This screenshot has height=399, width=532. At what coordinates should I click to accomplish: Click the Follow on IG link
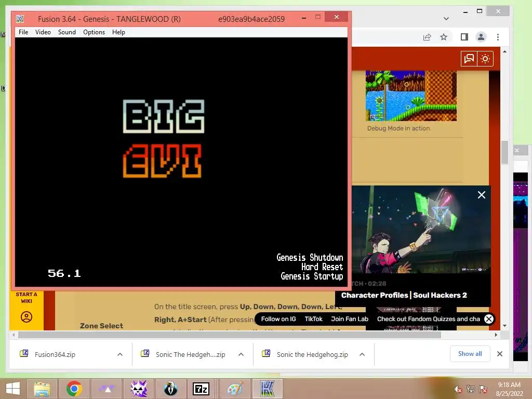pos(278,319)
